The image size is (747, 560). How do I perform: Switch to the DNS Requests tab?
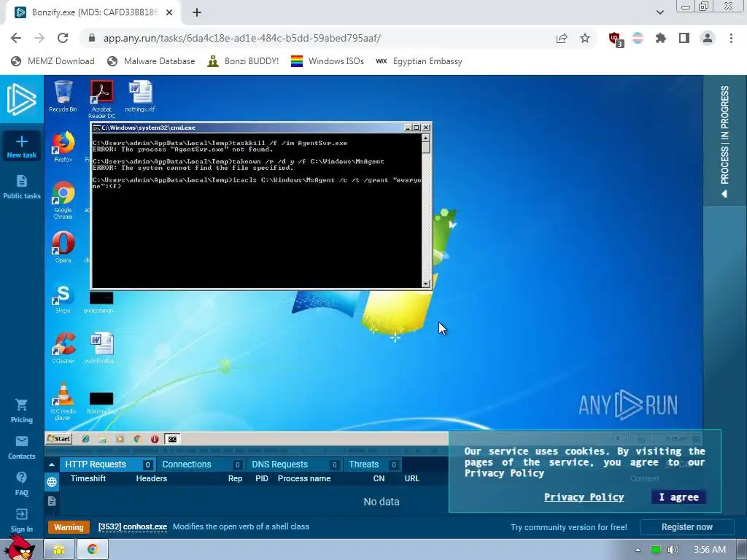pos(295,464)
